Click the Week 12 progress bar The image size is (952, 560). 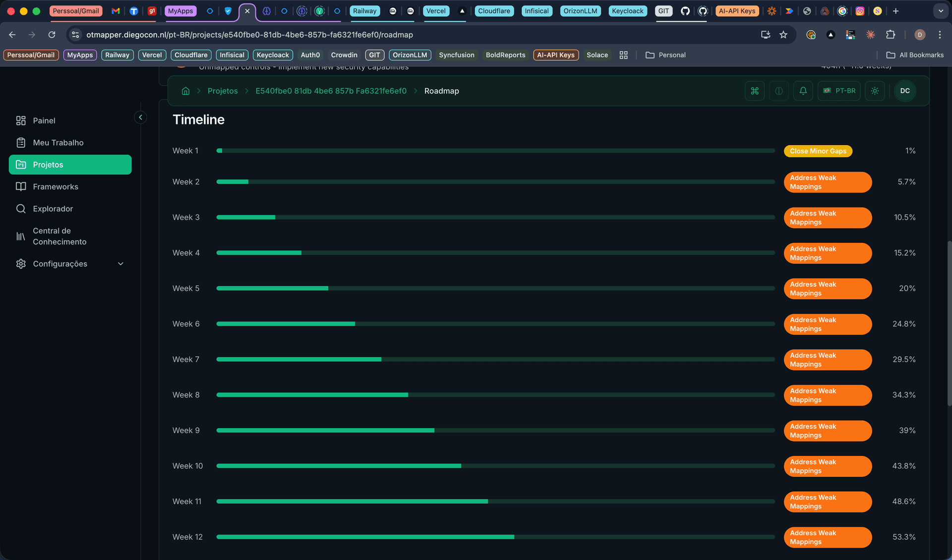point(494,537)
